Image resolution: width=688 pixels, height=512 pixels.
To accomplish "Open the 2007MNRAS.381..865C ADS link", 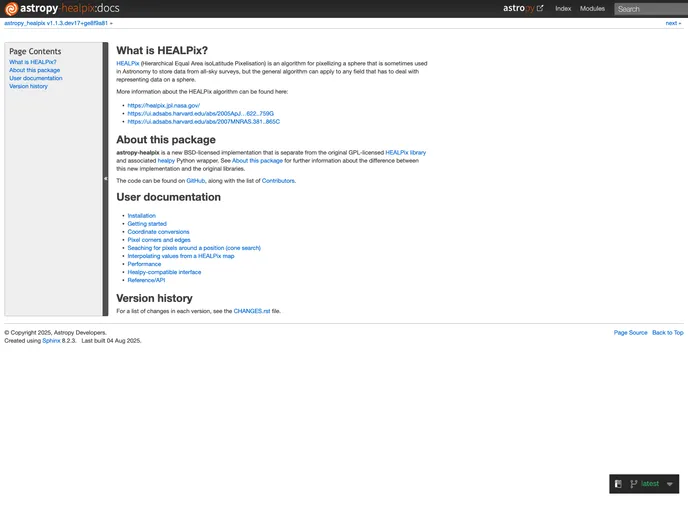I will point(204,122).
